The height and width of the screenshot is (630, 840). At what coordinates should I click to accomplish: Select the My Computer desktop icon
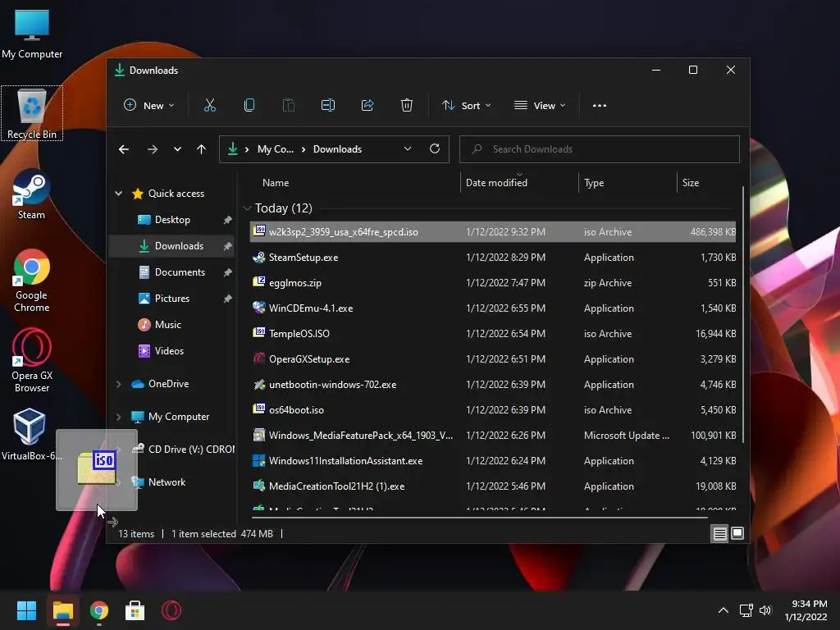32,34
